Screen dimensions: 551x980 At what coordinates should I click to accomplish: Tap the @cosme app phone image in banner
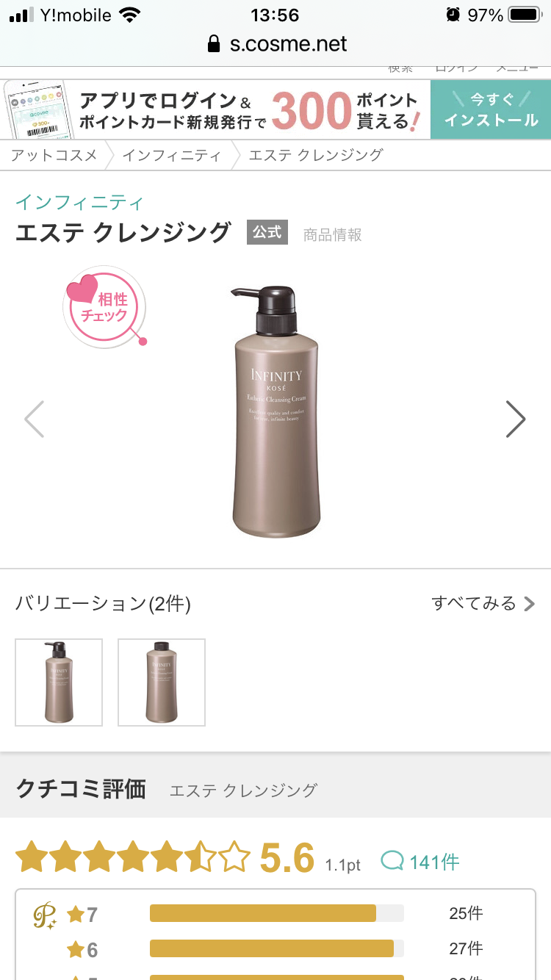pos(37,109)
